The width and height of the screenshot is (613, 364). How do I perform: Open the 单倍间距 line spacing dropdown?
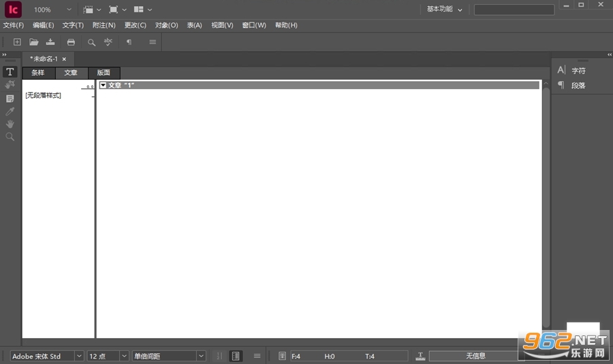[x=201, y=356]
